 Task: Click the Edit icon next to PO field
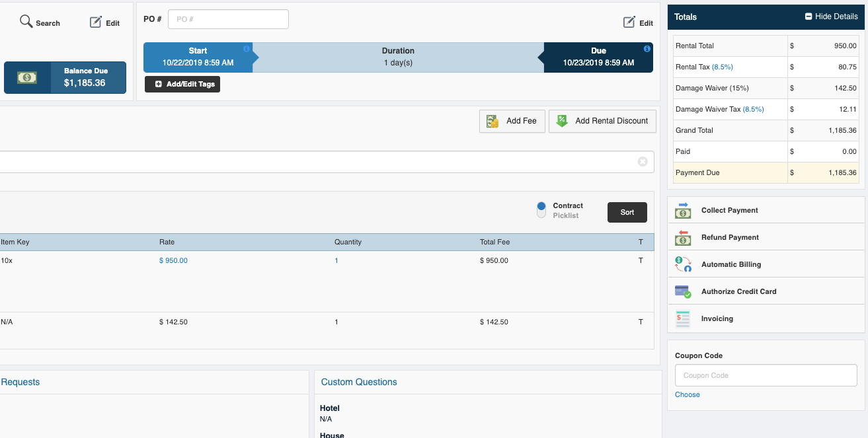[629, 22]
